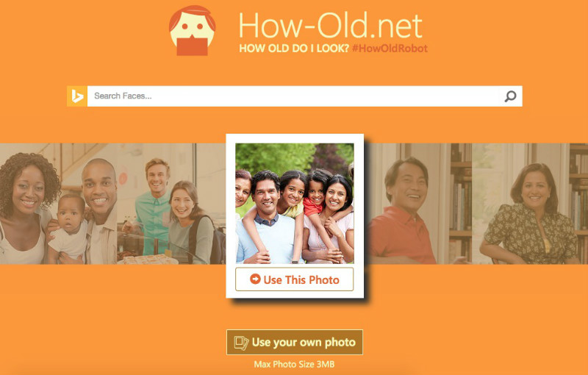The image size is (588, 375).
Task: Focus the Search Faces input field
Action: coord(295,96)
